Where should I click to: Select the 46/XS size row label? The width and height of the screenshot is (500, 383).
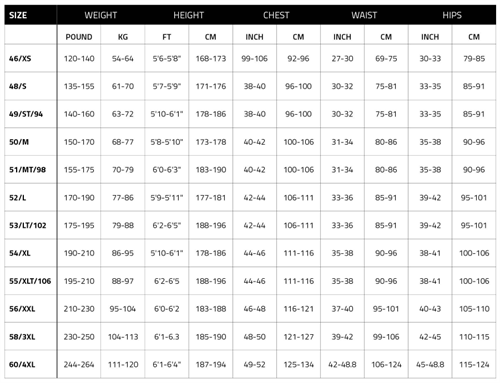[20, 59]
